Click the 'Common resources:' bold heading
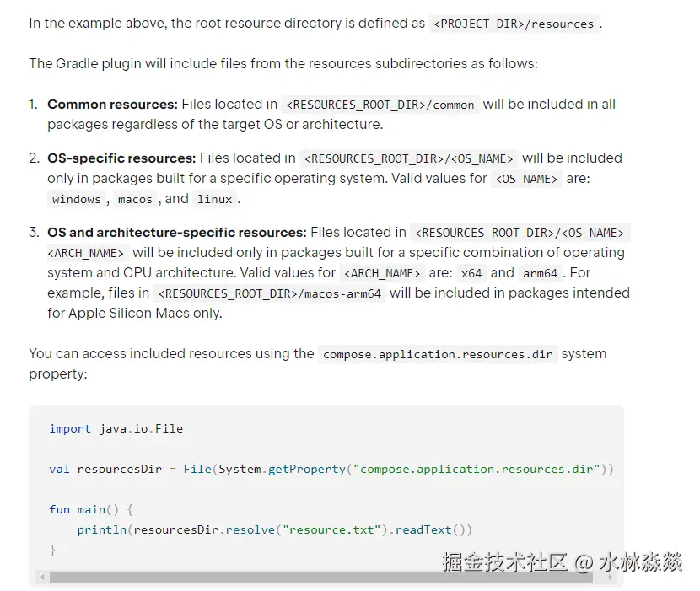Image resolution: width=700 pixels, height=591 pixels. [112, 105]
